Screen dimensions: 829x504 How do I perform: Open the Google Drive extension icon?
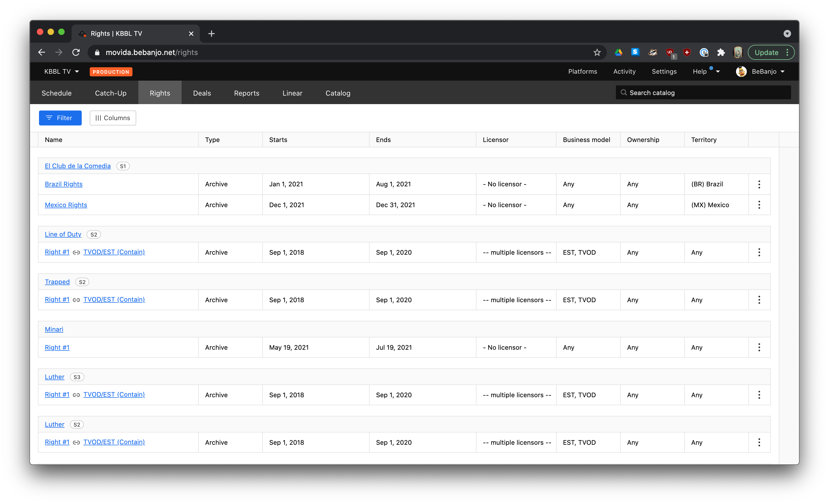(618, 52)
